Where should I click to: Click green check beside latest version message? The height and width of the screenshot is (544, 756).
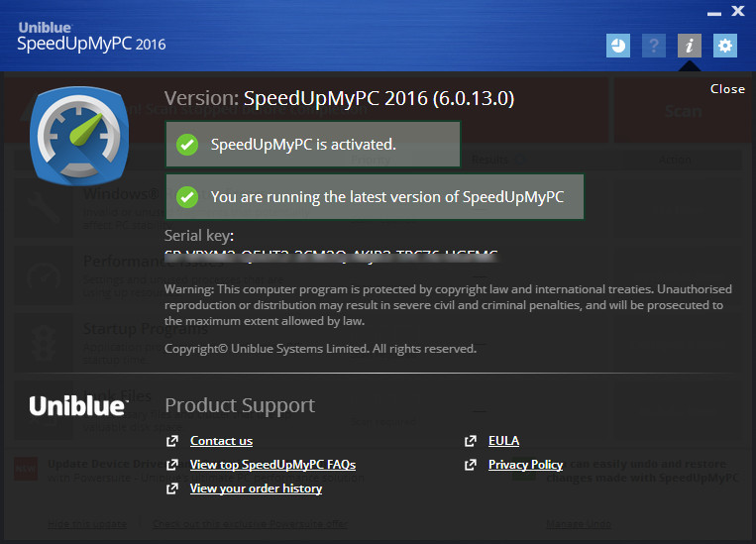187,197
